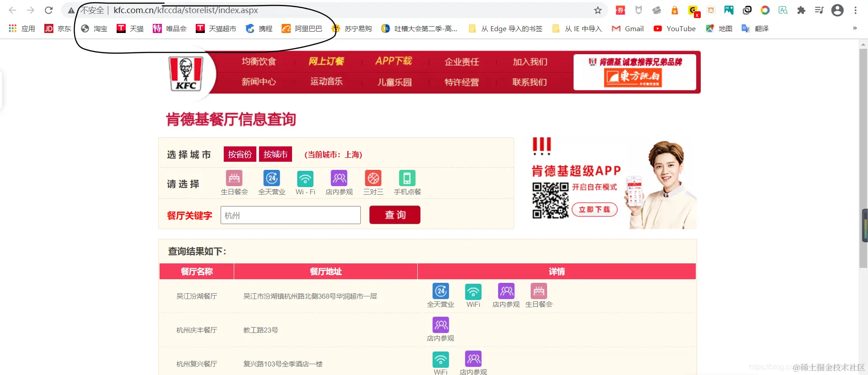Viewport: 868px width, 375px height.
Task: Open the APP下载 menu item
Action: 394,61
